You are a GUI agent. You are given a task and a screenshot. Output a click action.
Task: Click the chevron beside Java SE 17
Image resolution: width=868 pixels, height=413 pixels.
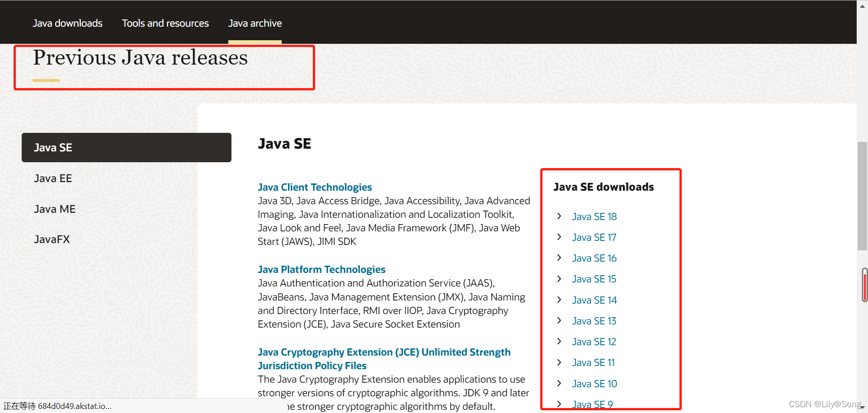559,237
